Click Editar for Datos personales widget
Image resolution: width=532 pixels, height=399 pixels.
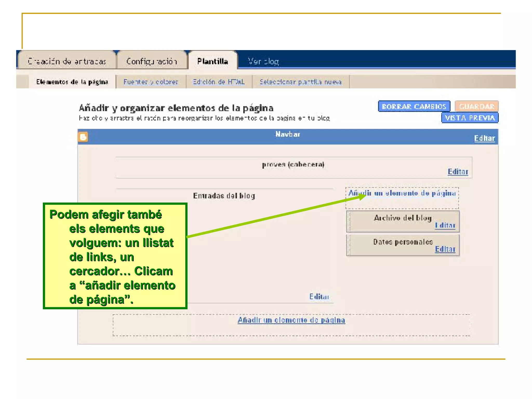[445, 249]
